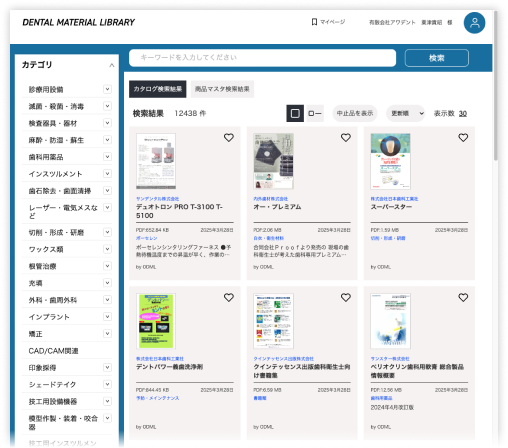Open デュオトロン PRO T-3100 T-5100 title

179,211
